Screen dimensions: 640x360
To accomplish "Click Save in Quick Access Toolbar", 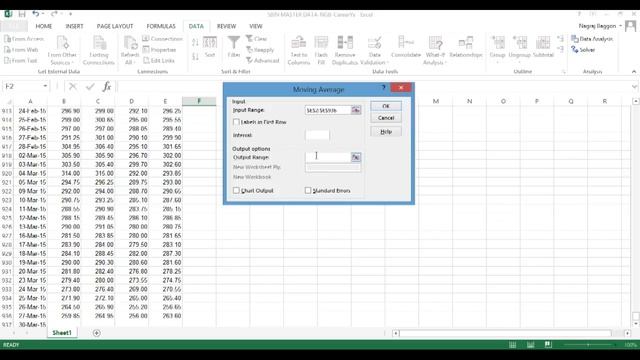I will tap(22, 14).
